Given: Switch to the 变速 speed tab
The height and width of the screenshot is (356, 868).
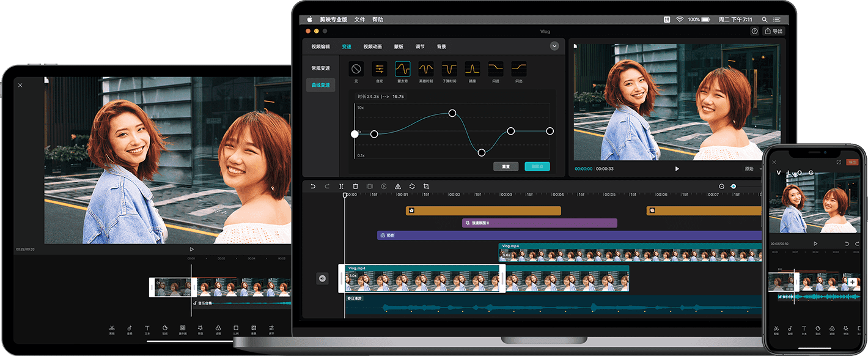Looking at the screenshot, I should click(347, 46).
